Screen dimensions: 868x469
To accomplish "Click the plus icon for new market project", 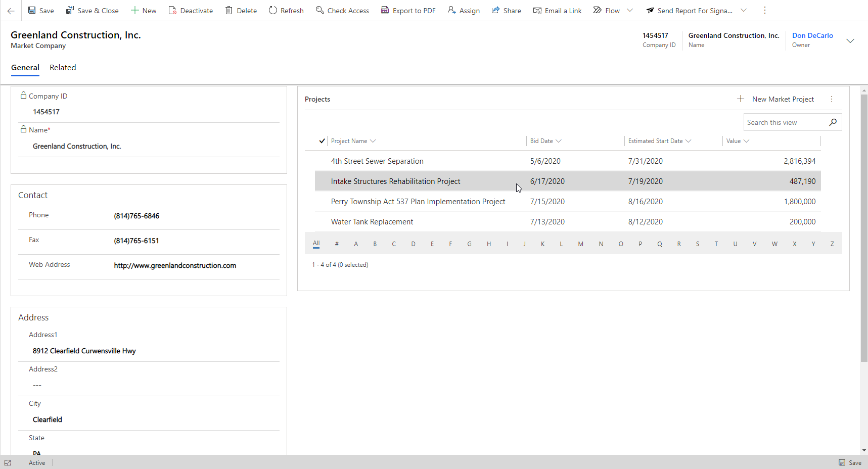I will click(741, 99).
